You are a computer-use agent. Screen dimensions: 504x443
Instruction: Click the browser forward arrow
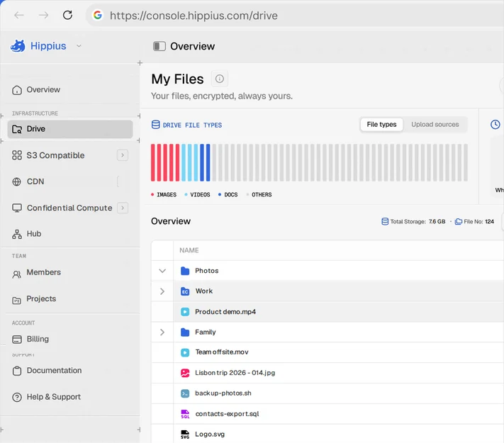pyautogui.click(x=43, y=15)
